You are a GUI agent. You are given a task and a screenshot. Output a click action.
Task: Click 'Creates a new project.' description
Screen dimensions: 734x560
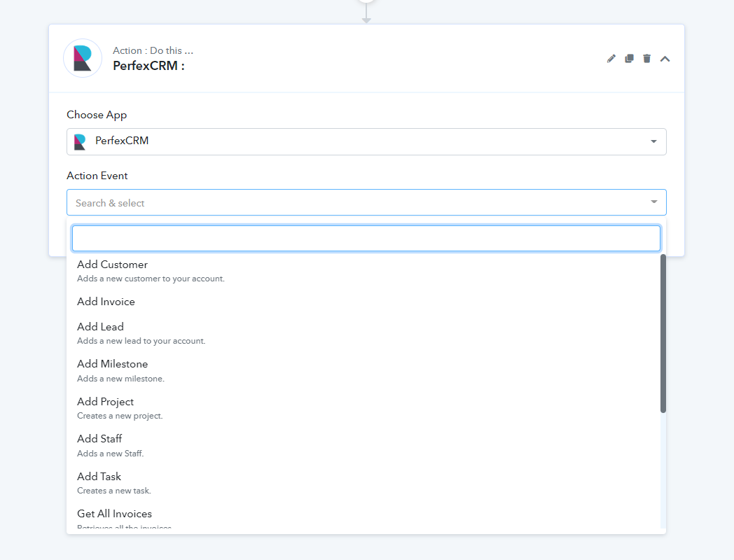click(x=120, y=415)
